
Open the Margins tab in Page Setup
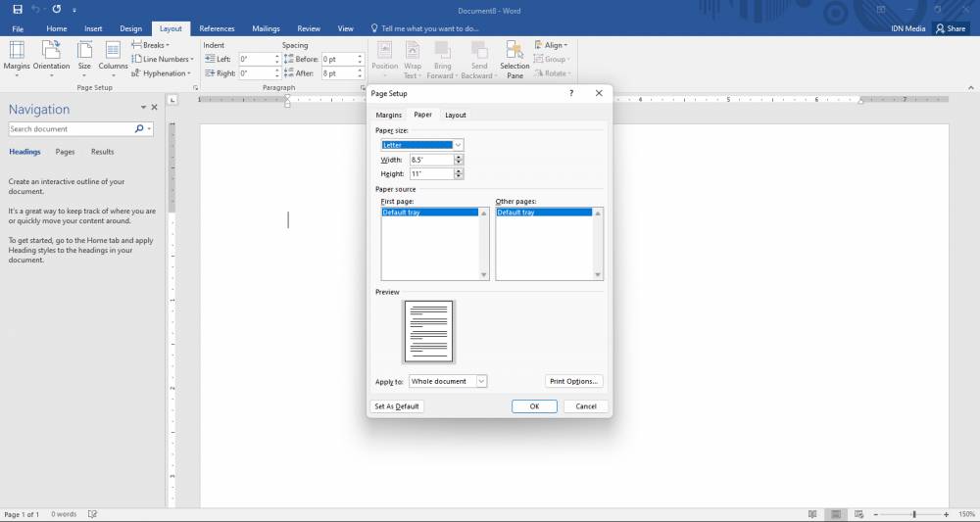pos(389,115)
